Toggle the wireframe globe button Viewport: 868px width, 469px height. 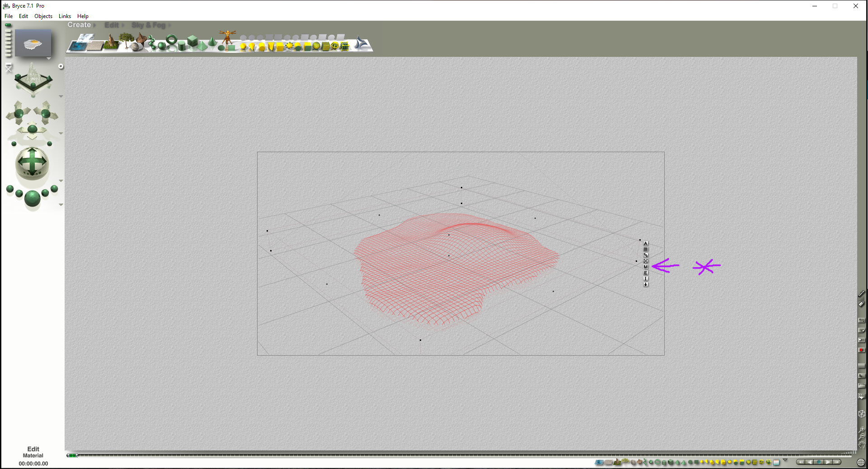(x=861, y=462)
